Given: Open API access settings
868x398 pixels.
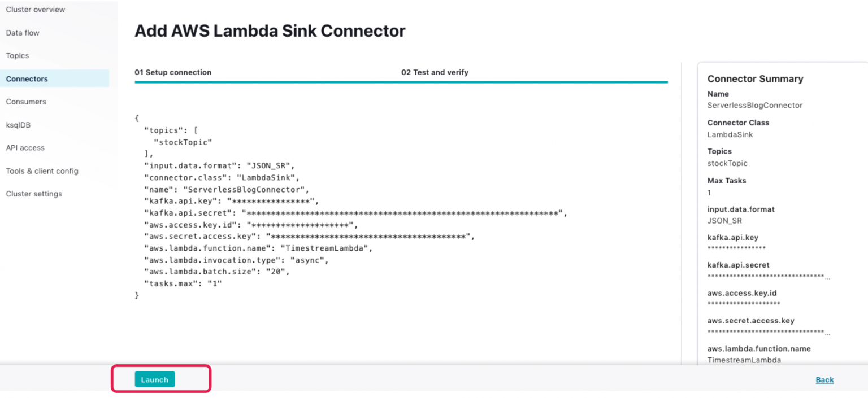Looking at the screenshot, I should (x=25, y=148).
